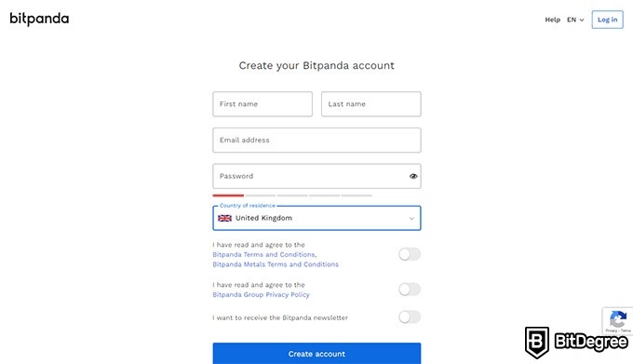Open Bitpanda Terms and Conditions link

coord(263,255)
